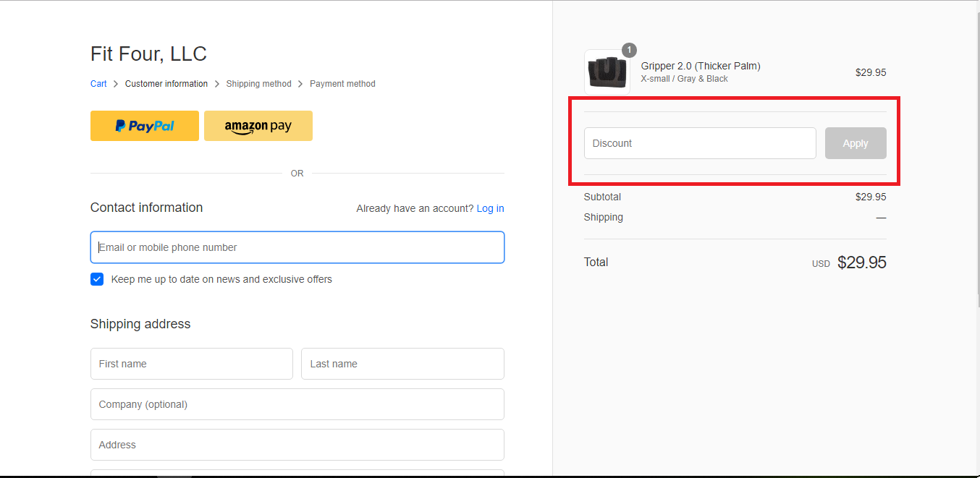Pay with the Amazon Pay button
The image size is (980, 478).
[258, 126]
